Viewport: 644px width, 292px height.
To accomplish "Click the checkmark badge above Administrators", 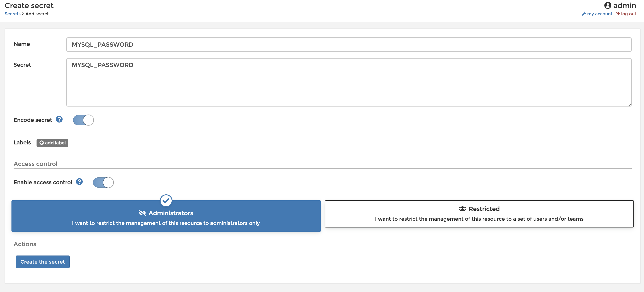I will pyautogui.click(x=166, y=200).
